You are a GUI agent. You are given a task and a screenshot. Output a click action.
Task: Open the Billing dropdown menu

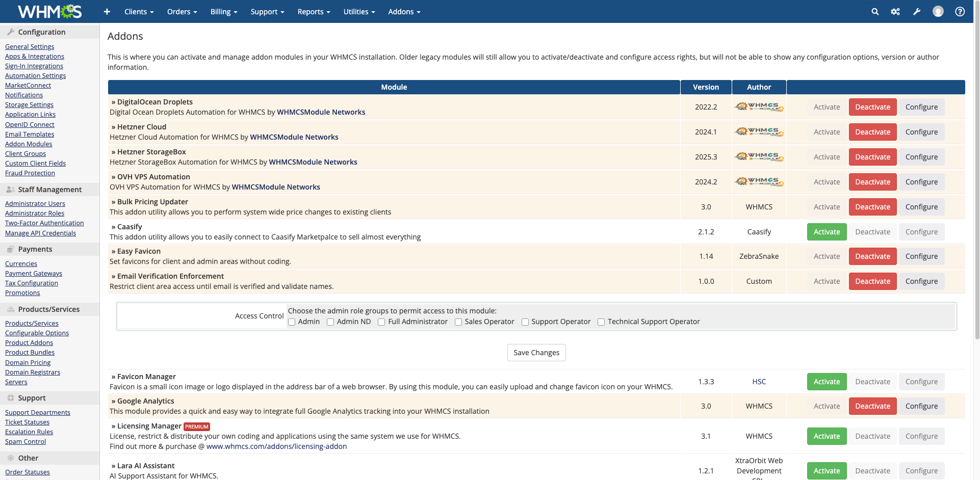click(x=224, y=12)
